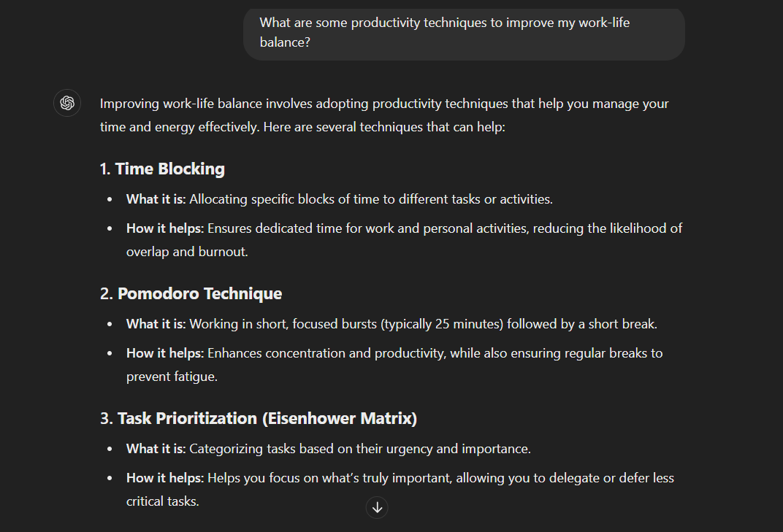Click "How it helps:" under Time Blocking
Image resolution: width=783 pixels, height=532 pixels.
coord(164,228)
